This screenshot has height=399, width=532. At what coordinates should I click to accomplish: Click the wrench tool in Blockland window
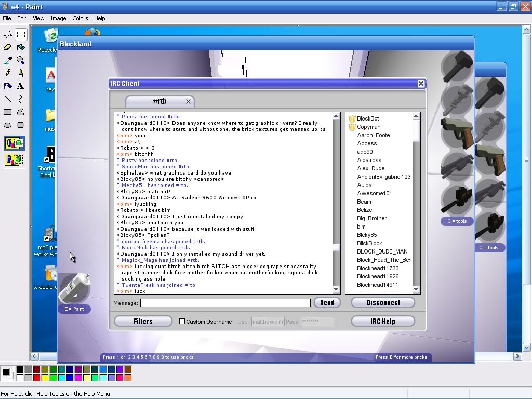click(x=458, y=100)
